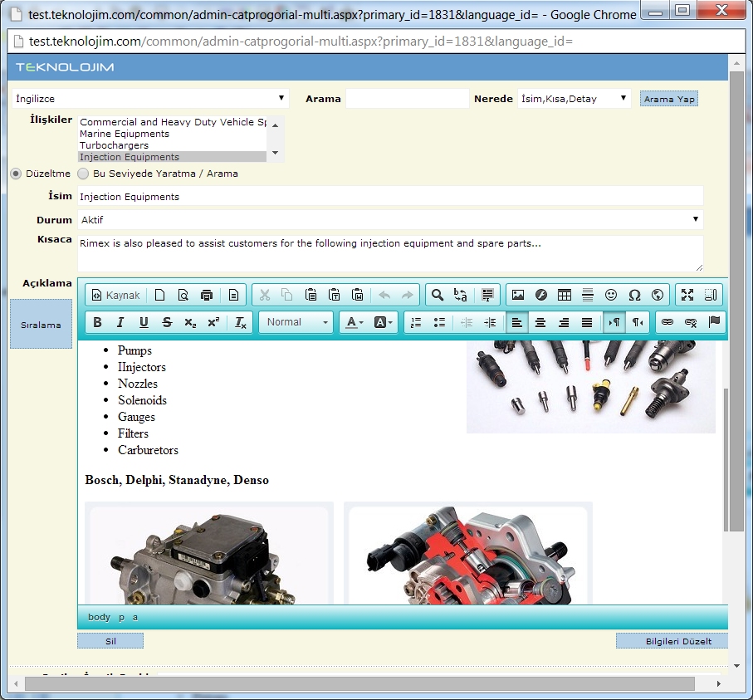753x700 pixels.
Task: Select Marine Eqiupments in İlişkiler list
Action: coord(173,134)
